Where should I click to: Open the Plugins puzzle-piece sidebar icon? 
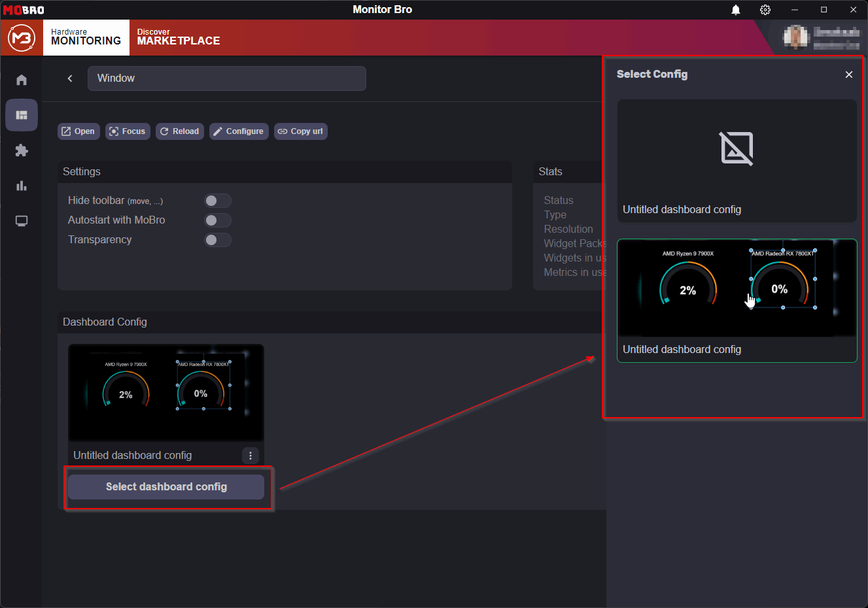[22, 150]
